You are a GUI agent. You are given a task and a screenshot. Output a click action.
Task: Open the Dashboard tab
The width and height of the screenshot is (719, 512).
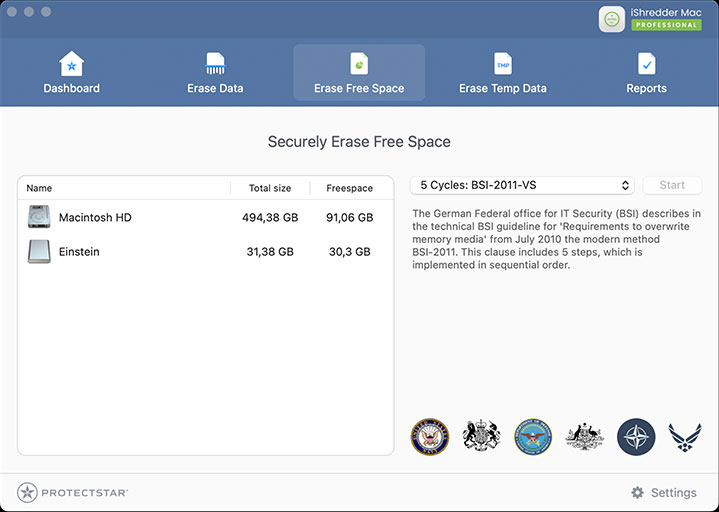point(71,73)
